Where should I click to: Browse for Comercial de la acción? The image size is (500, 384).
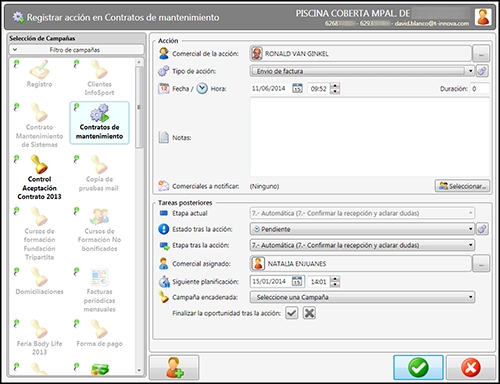(481, 54)
